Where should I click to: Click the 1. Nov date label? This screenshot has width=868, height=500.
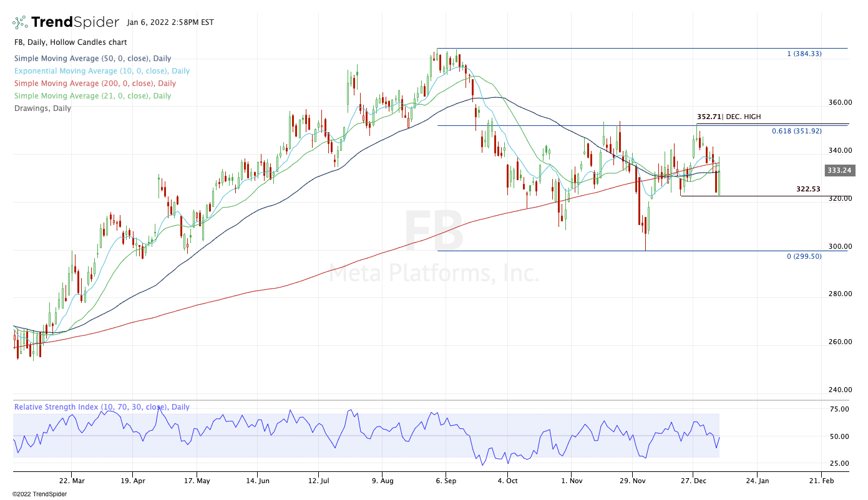click(572, 481)
